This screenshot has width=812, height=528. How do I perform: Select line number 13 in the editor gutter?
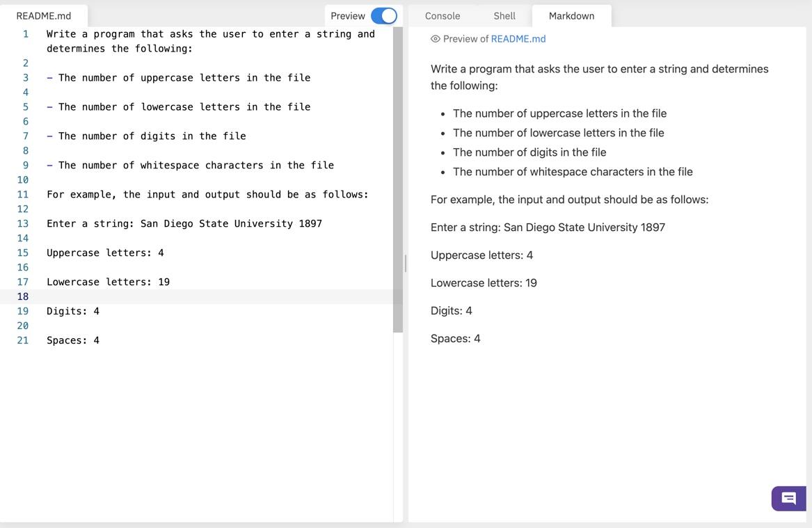coord(25,223)
